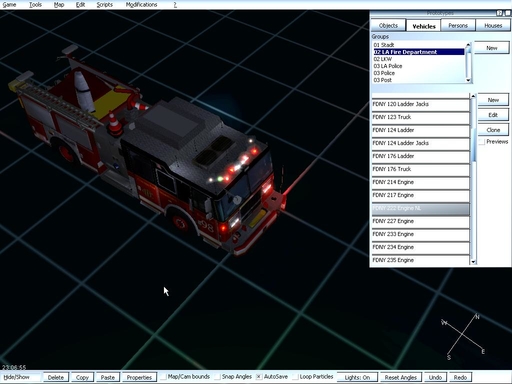This screenshot has height=384, width=512.
Task: Toggle the Lights: On button
Action: [357, 377]
